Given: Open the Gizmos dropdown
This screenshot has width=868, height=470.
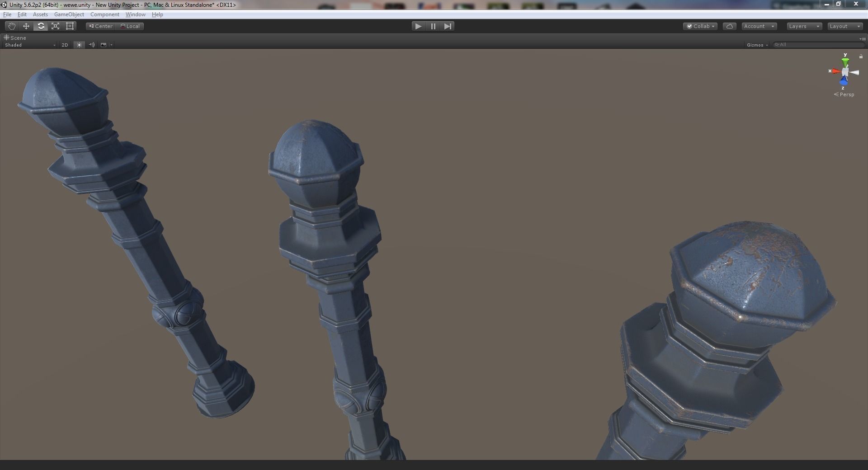Looking at the screenshot, I should click(x=757, y=45).
